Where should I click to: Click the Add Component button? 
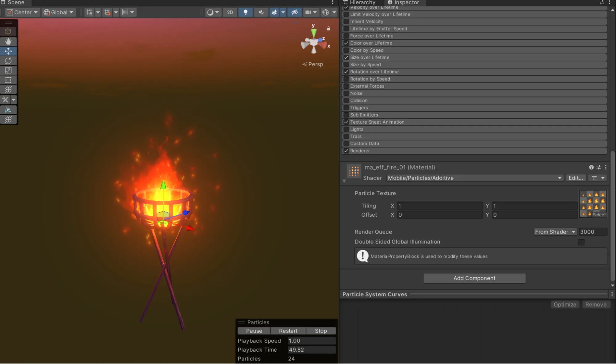click(x=474, y=278)
